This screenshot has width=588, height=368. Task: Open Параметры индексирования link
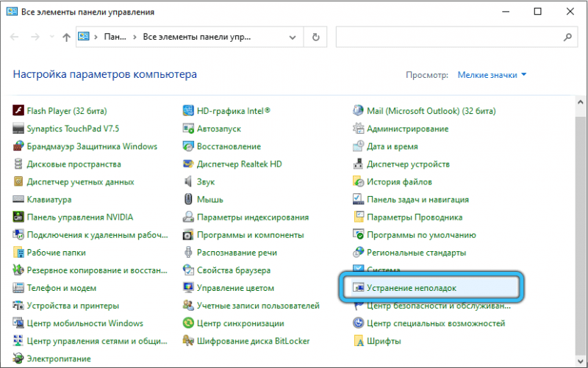pyautogui.click(x=253, y=217)
